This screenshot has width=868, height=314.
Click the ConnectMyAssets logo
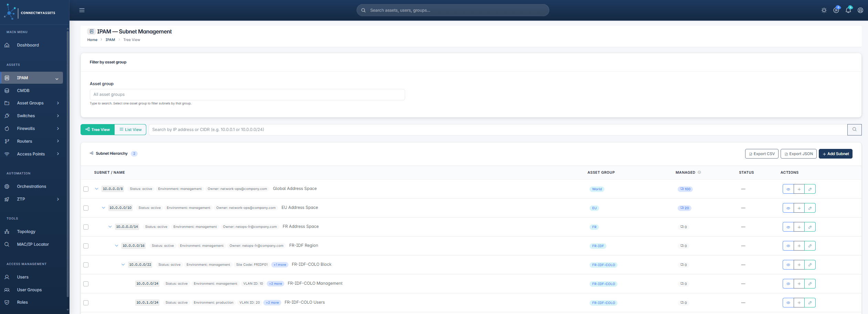[x=30, y=12]
